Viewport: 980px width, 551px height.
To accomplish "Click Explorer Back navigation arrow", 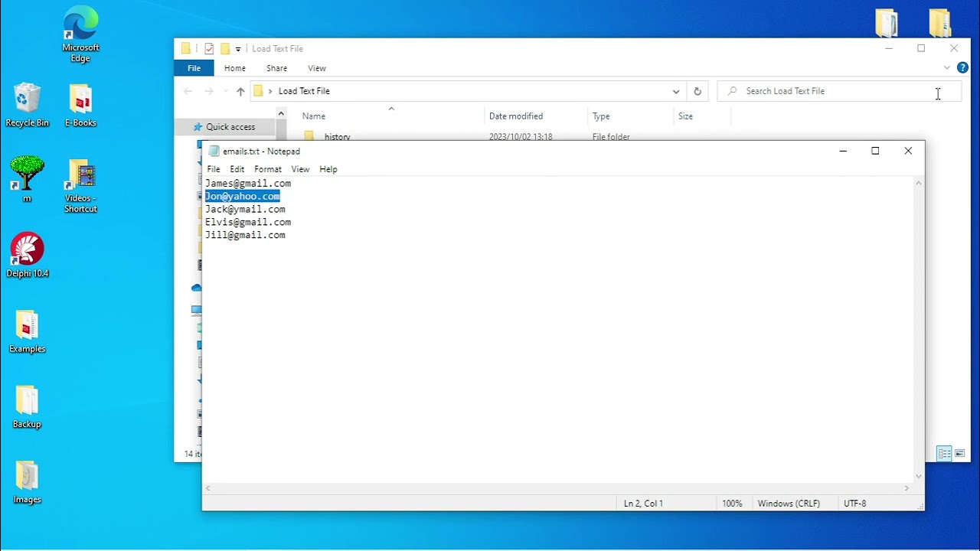I will pos(188,91).
